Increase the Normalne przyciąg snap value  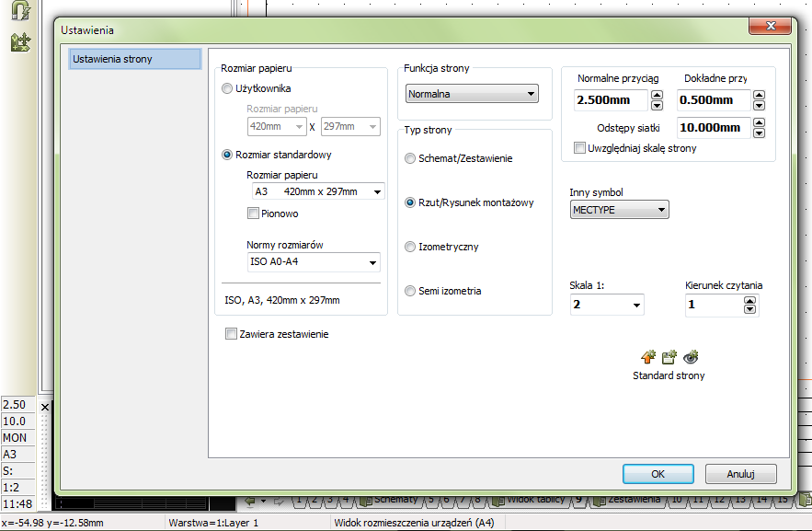(x=657, y=95)
